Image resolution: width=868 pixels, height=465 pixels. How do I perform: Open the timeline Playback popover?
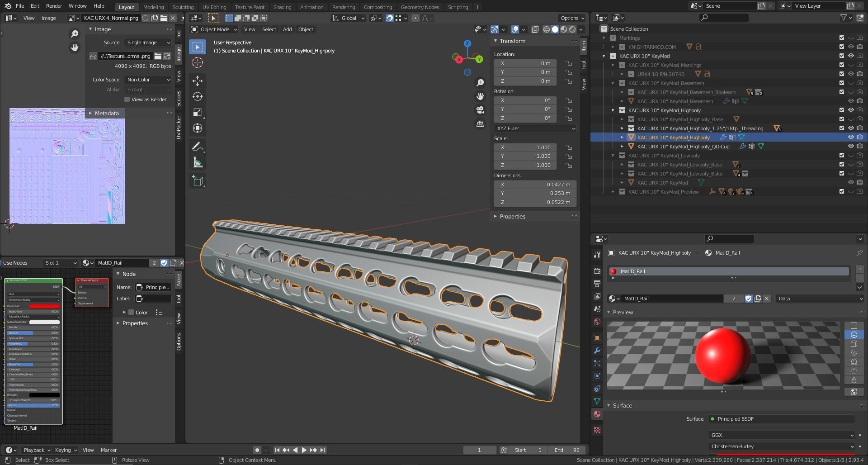36,450
